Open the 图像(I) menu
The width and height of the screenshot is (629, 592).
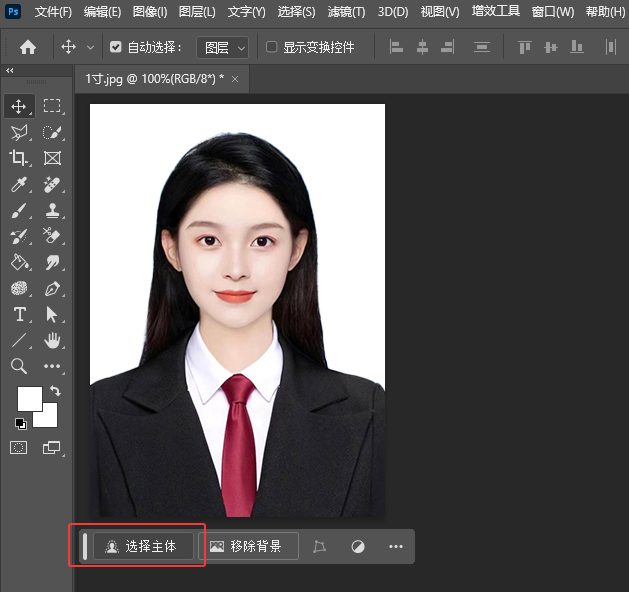click(x=150, y=12)
